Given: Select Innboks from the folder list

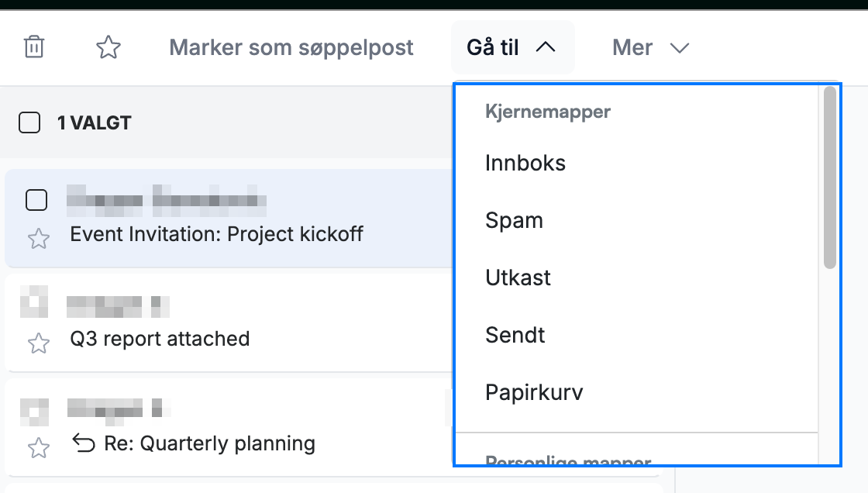Looking at the screenshot, I should click(x=635, y=164).
